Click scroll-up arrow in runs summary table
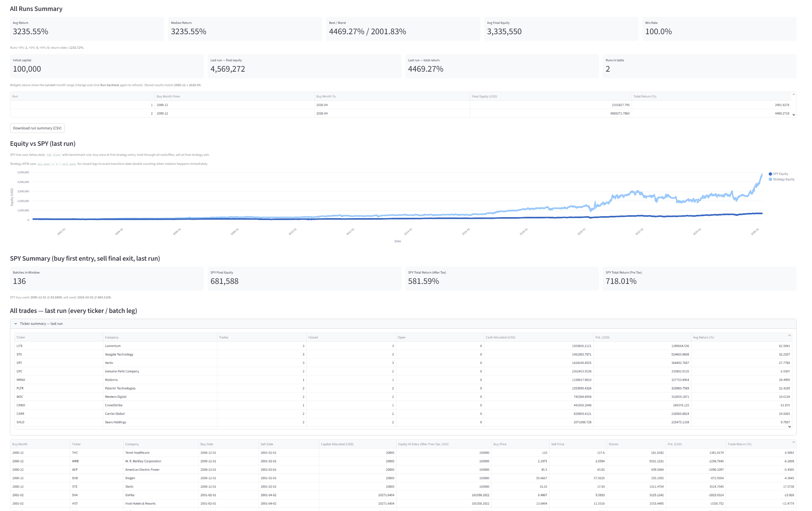Screen dimensions: 812x511 click(x=793, y=95)
